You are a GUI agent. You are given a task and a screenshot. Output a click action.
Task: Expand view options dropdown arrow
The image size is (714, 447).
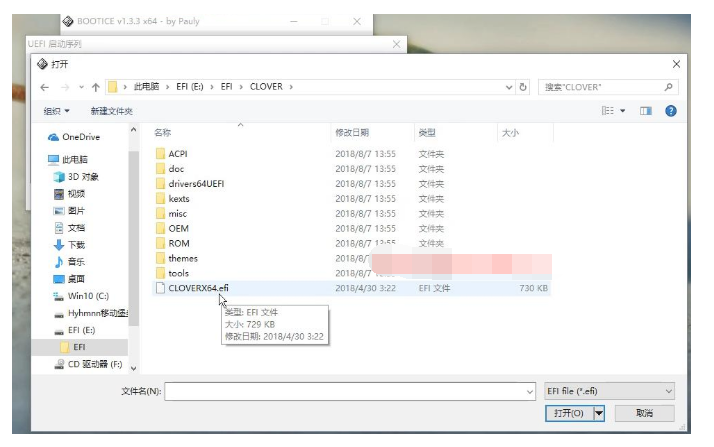click(x=622, y=111)
